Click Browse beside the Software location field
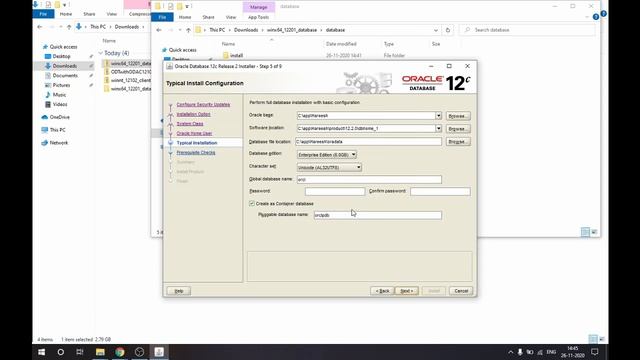Screen dimensions: 640x360 pyautogui.click(x=458, y=129)
